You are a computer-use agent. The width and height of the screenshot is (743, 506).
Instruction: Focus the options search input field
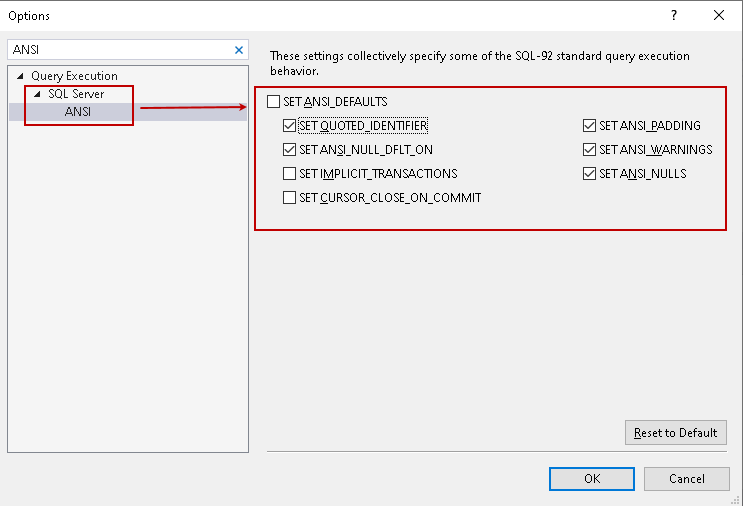[x=120, y=50]
